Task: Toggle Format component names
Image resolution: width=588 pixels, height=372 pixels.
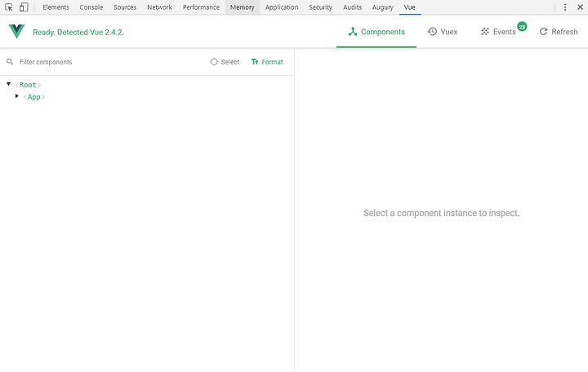Action: click(267, 62)
